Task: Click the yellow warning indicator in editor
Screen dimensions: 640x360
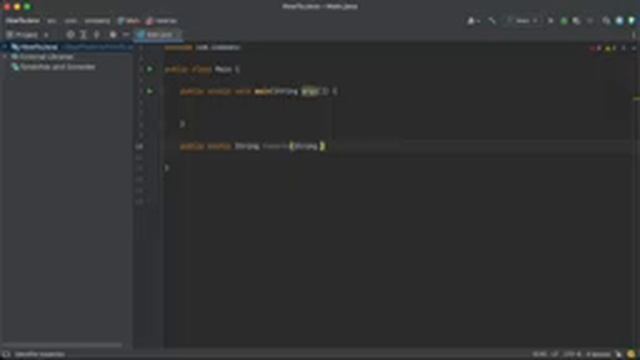Action: pos(611,48)
